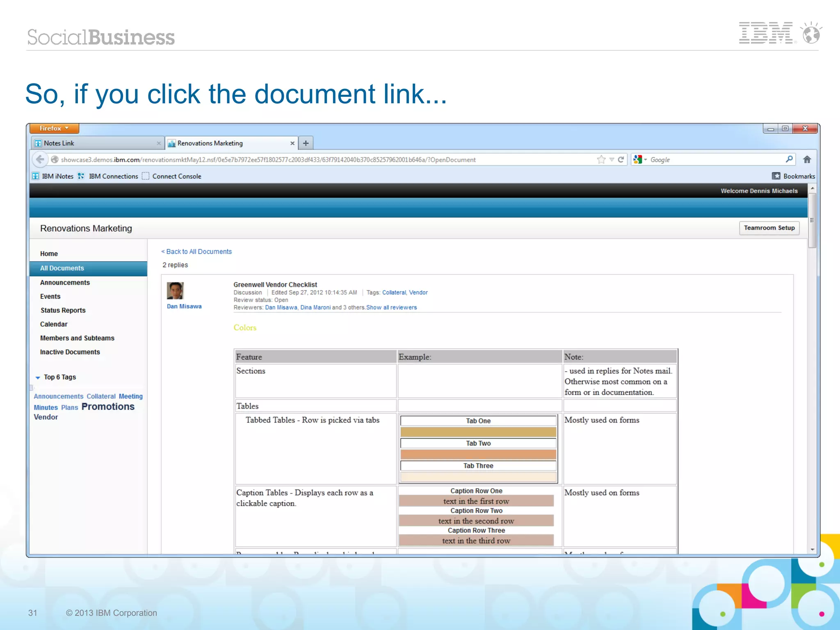Click Back to All Documents link
This screenshot has width=840, height=630.
point(196,252)
